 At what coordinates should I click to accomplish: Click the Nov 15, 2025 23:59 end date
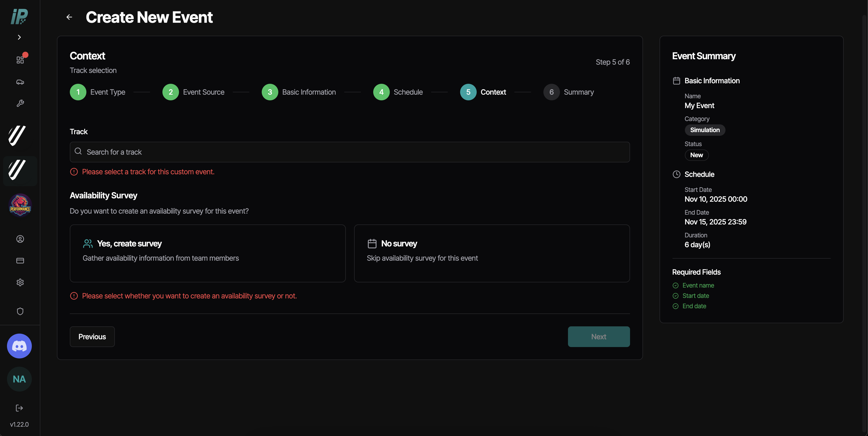pos(715,222)
